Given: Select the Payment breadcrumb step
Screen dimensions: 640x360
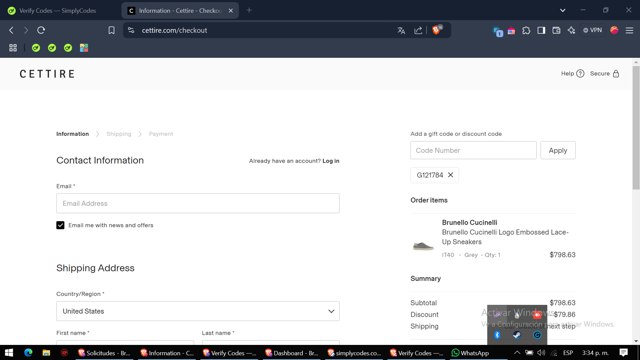Looking at the screenshot, I should (x=161, y=134).
